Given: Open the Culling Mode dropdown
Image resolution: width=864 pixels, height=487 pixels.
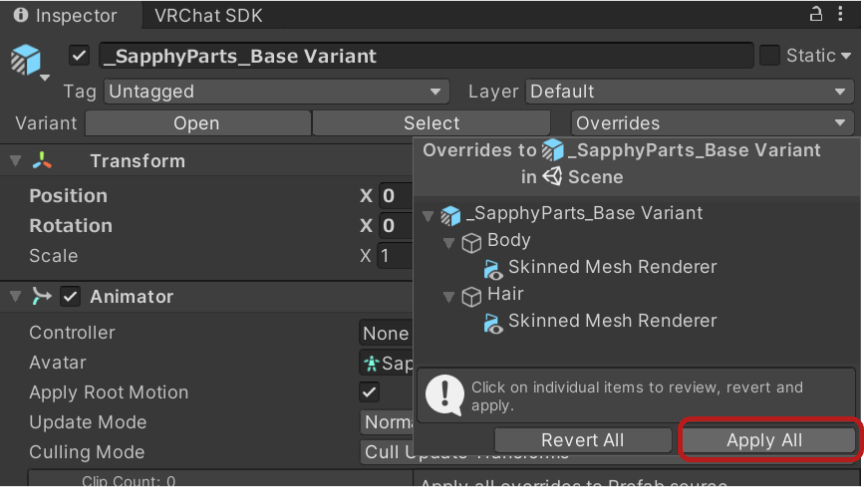Looking at the screenshot, I should tap(386, 452).
